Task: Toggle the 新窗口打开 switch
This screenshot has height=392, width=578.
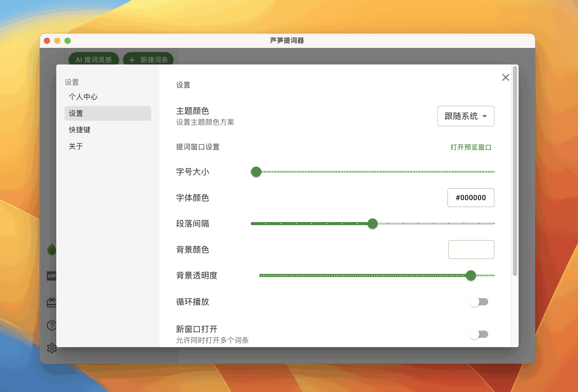Action: coord(479,334)
